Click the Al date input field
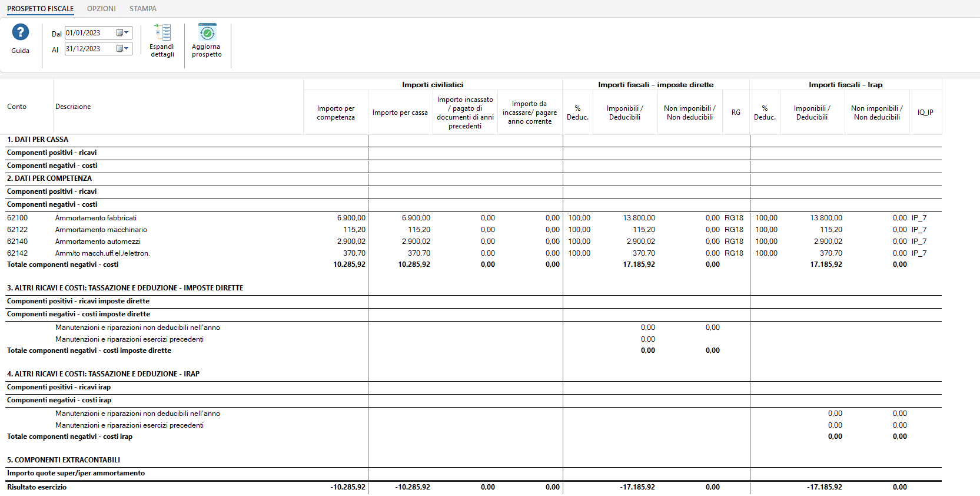This screenshot has height=496, width=980. click(89, 49)
